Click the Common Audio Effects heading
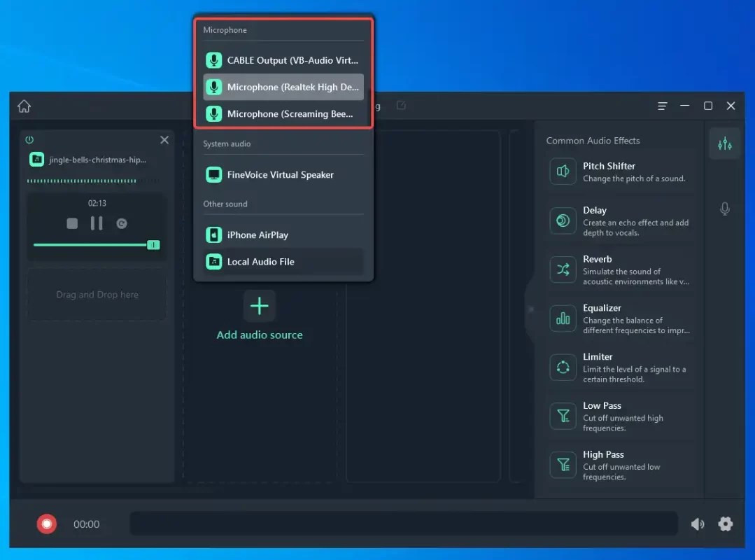The height and width of the screenshot is (560, 755). click(x=593, y=141)
